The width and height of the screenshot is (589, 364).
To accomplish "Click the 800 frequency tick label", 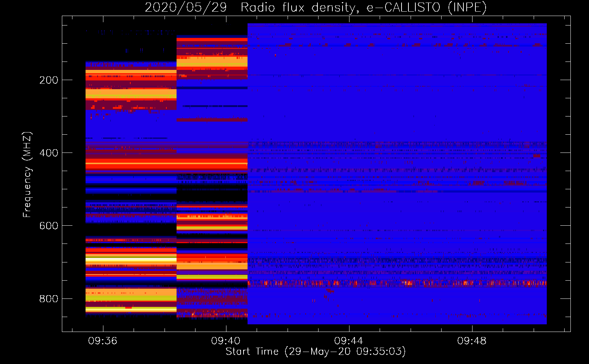I will [x=49, y=299].
